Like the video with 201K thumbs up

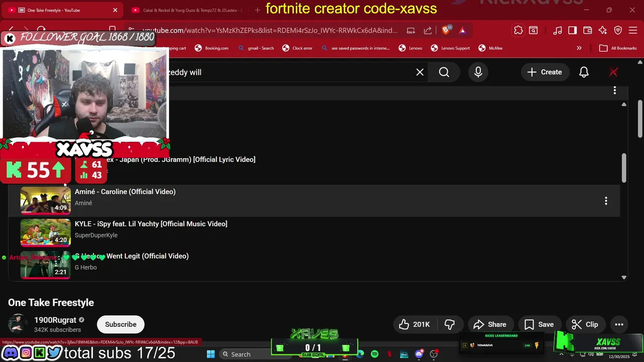415,324
